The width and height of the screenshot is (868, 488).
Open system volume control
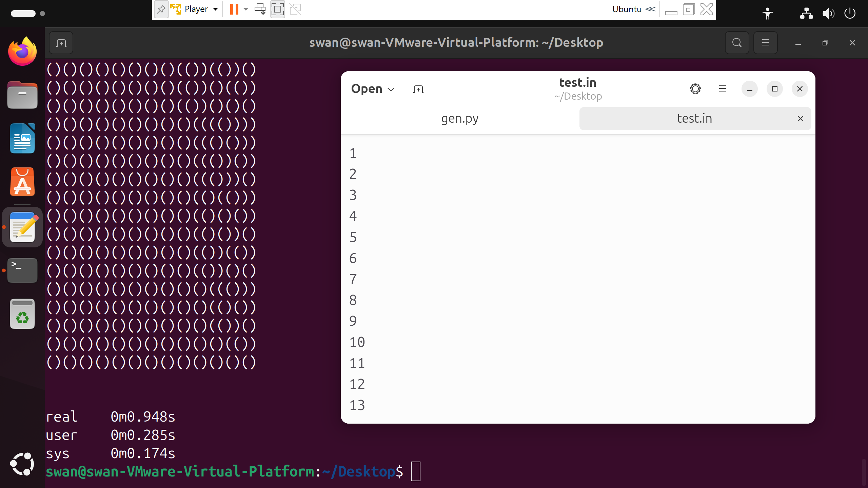coord(828,14)
